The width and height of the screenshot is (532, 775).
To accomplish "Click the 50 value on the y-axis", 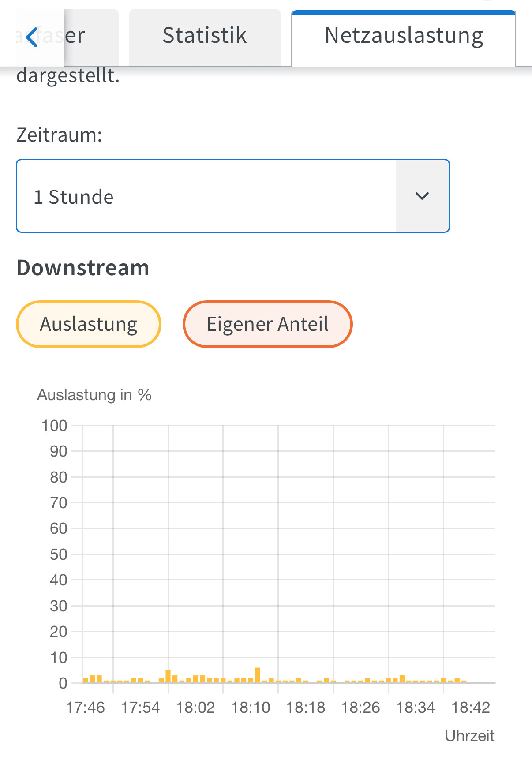I will 58,554.
